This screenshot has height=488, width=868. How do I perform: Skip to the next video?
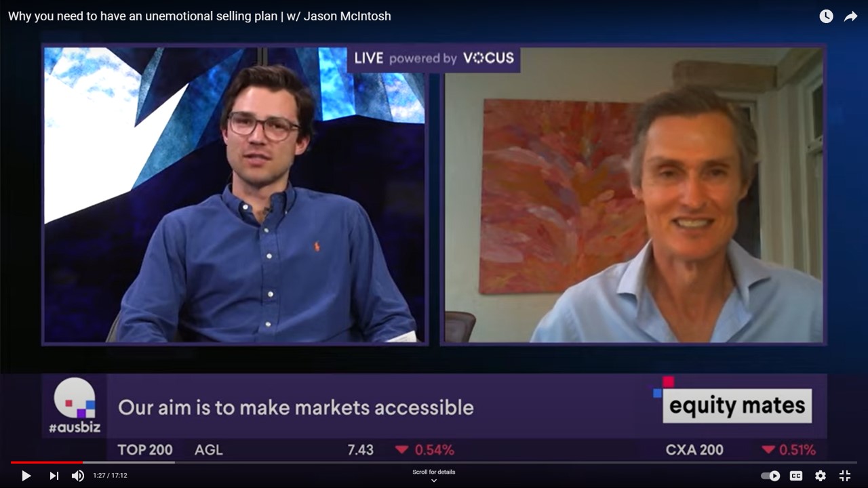click(x=54, y=476)
